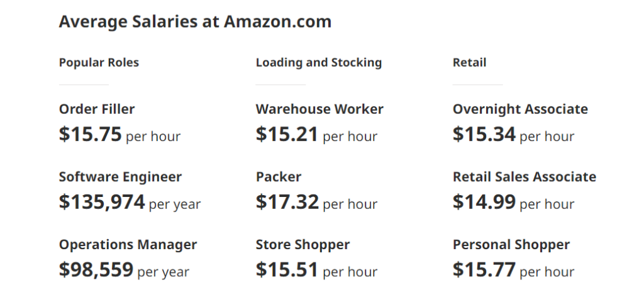Open Overnight Associate salary details
This screenshot has width=644, height=297.
(x=520, y=109)
